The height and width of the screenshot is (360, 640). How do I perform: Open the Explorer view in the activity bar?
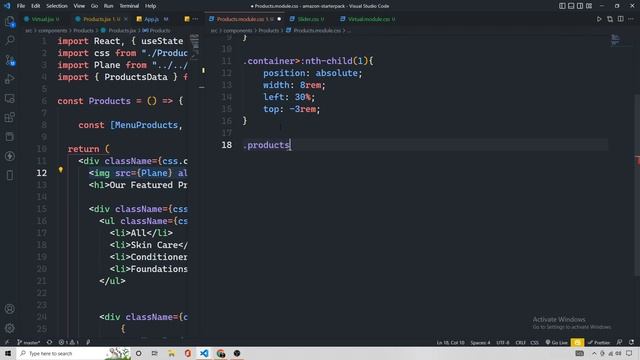pos(9,21)
